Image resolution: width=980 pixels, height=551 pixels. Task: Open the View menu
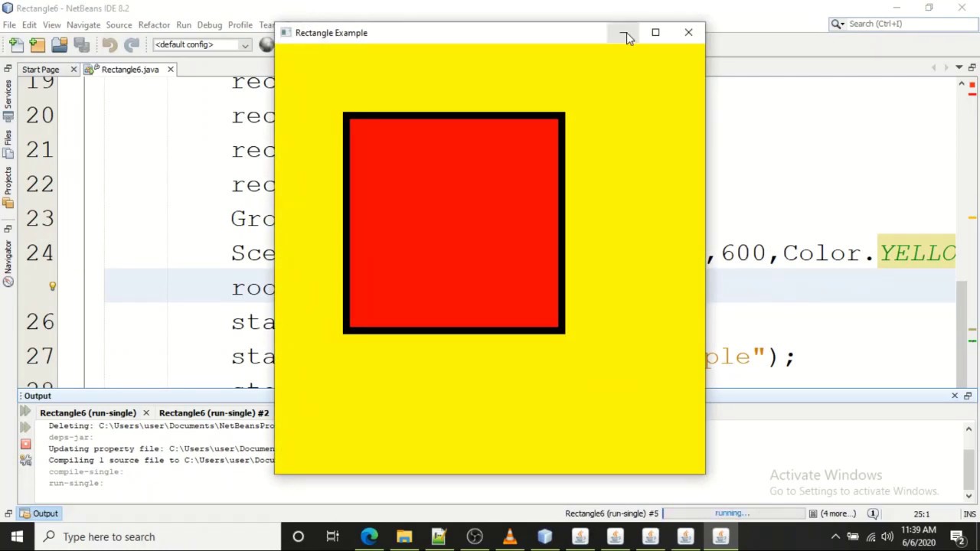[x=51, y=24]
